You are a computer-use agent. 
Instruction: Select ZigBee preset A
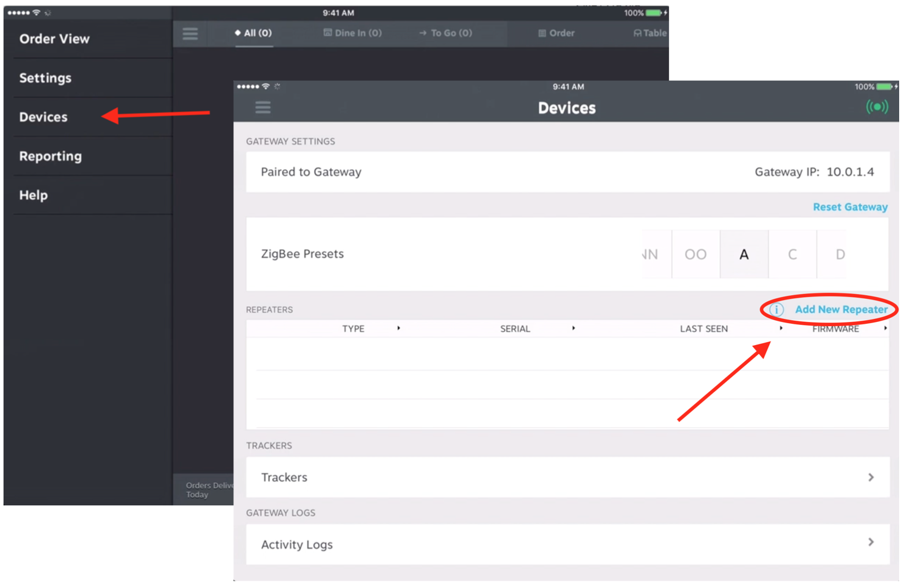[x=744, y=255]
